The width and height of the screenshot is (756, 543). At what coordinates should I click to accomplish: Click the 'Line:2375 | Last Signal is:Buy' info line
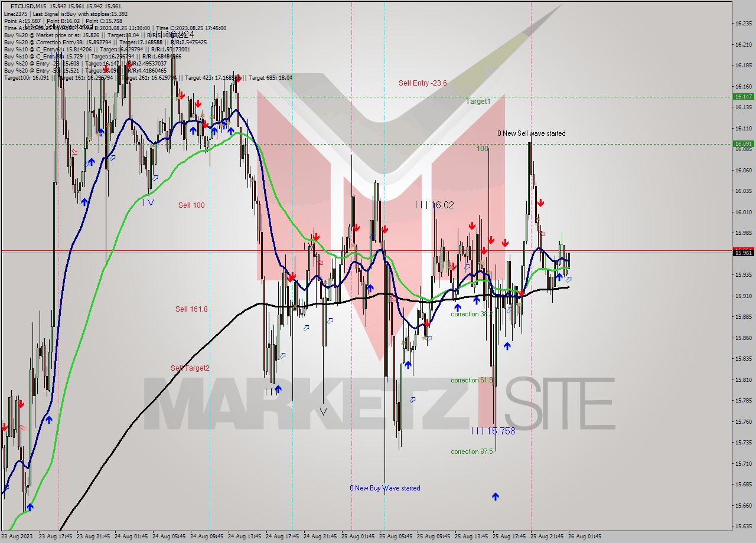[66, 14]
